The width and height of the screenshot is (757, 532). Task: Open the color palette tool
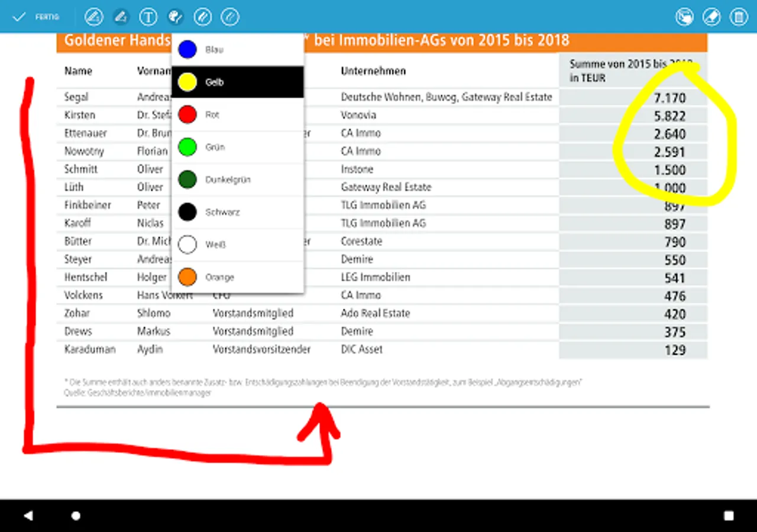tap(176, 17)
